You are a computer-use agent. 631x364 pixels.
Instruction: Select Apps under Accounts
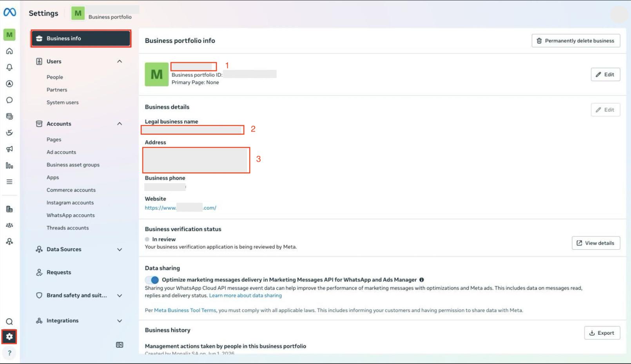click(x=53, y=177)
